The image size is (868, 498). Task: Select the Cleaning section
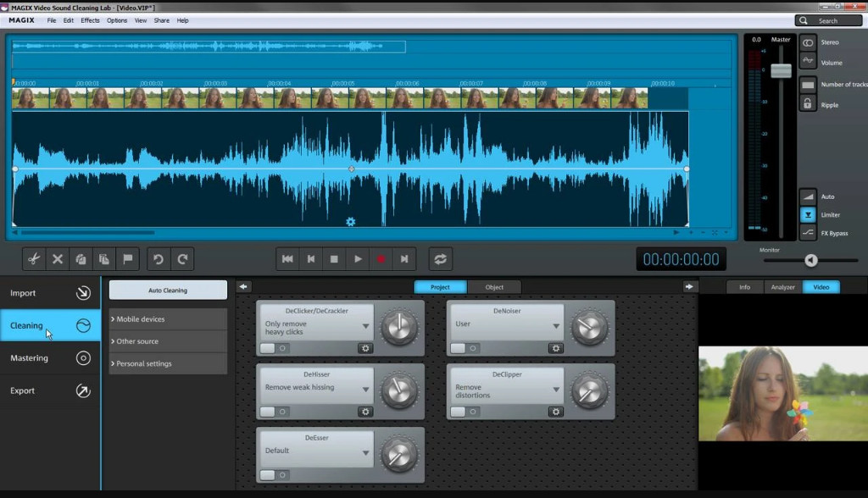tap(50, 325)
